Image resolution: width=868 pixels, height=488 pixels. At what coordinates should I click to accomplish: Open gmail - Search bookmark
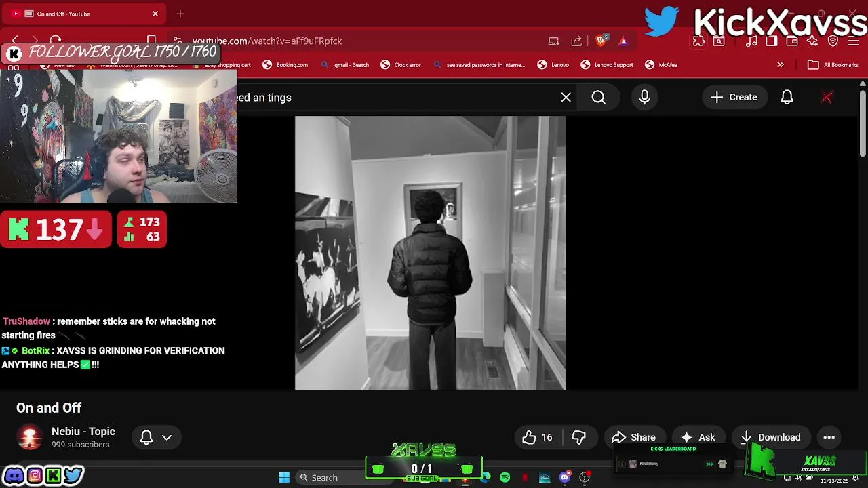click(345, 65)
